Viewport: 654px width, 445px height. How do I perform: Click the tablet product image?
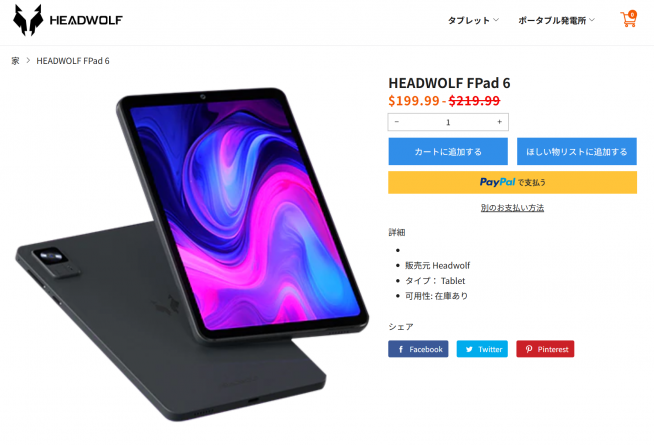point(192,254)
